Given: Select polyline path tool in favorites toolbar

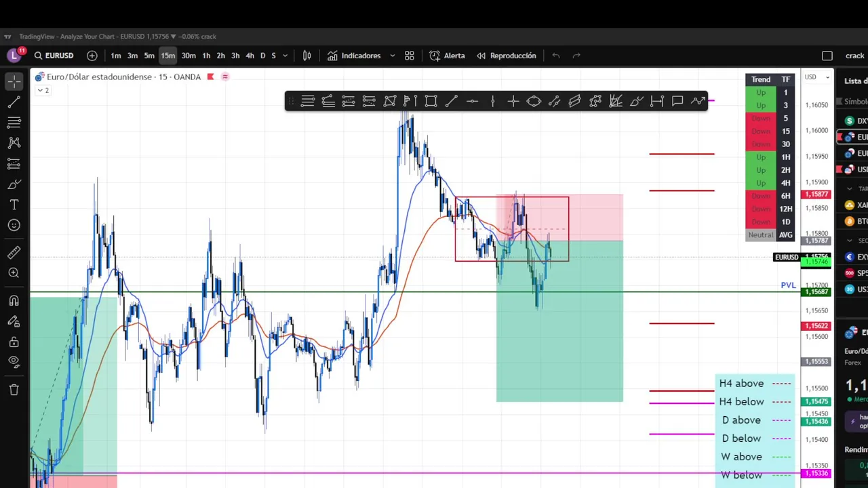Looking at the screenshot, I should click(698, 101).
